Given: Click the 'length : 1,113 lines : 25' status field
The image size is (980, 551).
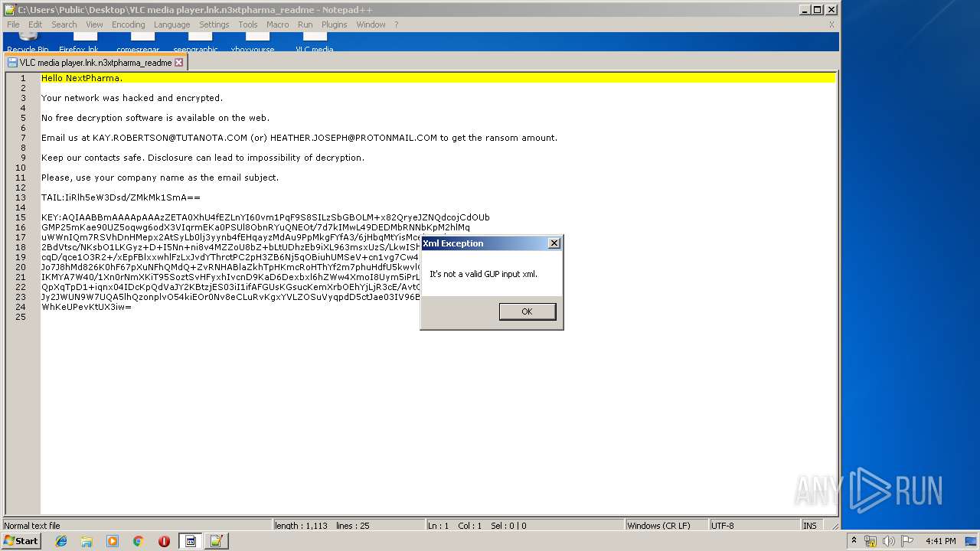Looking at the screenshot, I should pyautogui.click(x=349, y=526).
